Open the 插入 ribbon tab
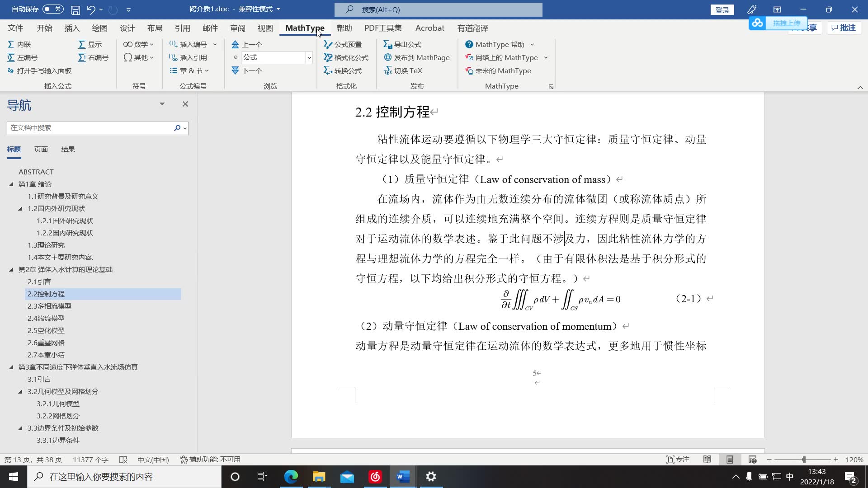The image size is (868, 488). [72, 28]
